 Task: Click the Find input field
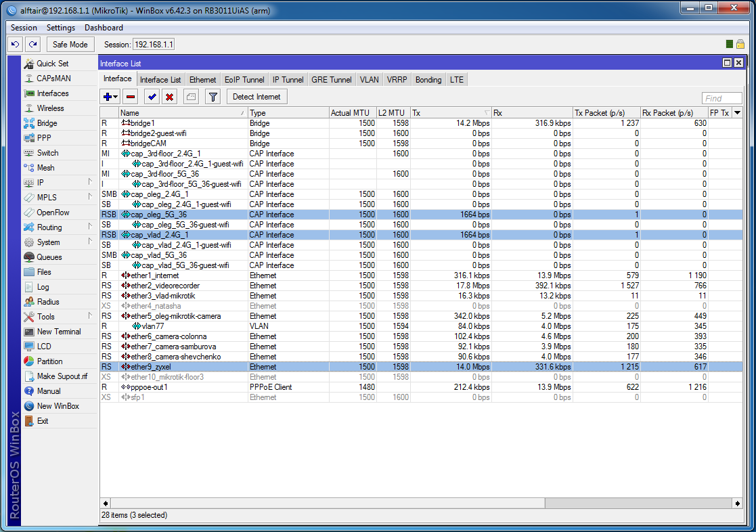(x=721, y=98)
